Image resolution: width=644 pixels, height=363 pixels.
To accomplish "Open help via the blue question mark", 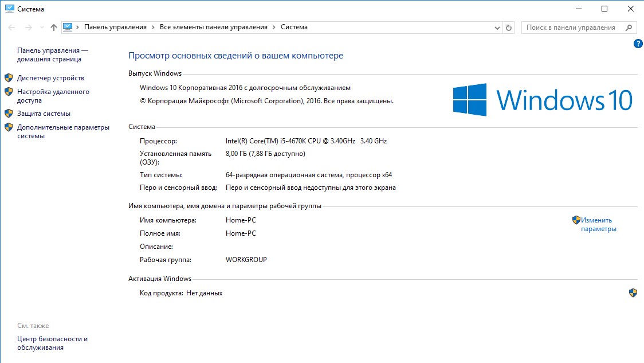I will point(638,44).
